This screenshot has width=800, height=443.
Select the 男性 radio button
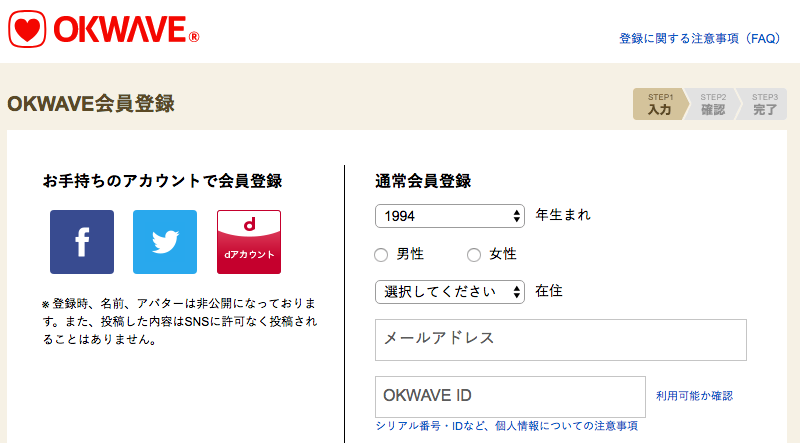(381, 255)
